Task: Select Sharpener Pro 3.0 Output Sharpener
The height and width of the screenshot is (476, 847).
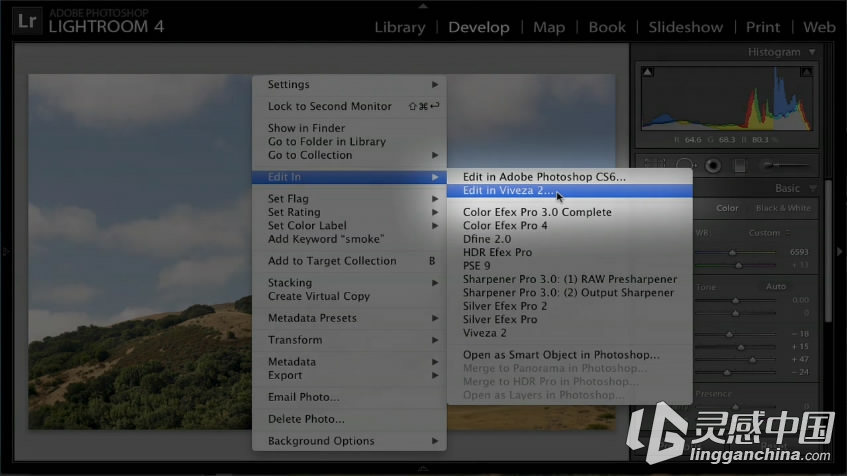Action: tap(569, 293)
